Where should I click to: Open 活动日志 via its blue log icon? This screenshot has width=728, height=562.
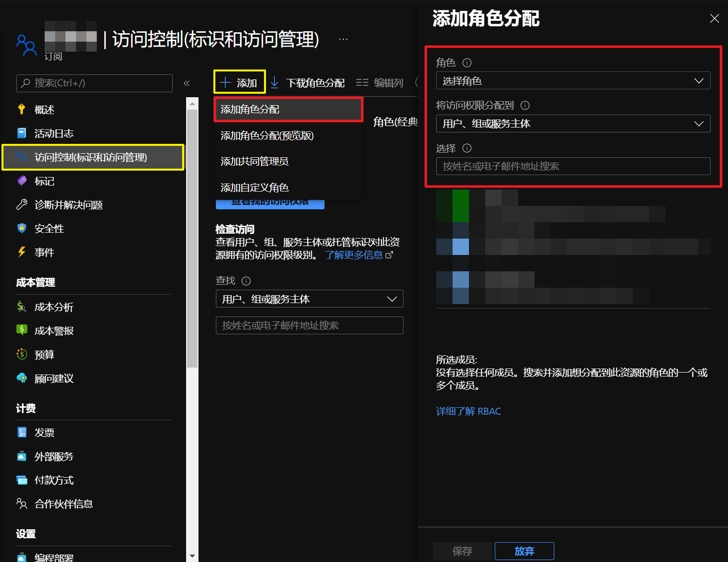pos(21,133)
